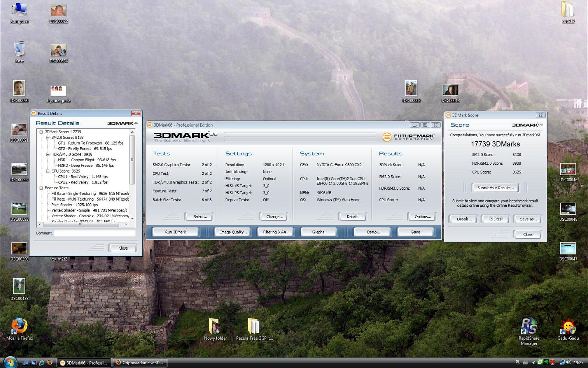Close the Result Details dialog via Close
588x368 pixels.
pyautogui.click(x=123, y=248)
